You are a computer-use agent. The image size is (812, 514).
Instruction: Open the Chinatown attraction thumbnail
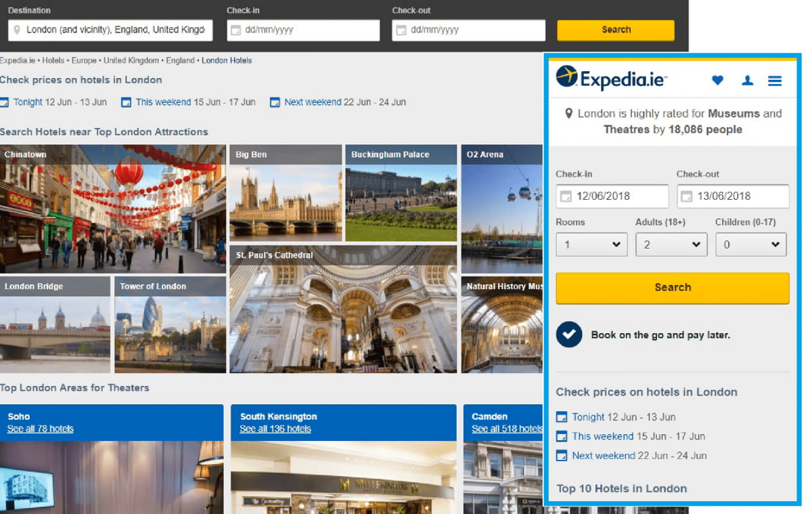tap(113, 209)
